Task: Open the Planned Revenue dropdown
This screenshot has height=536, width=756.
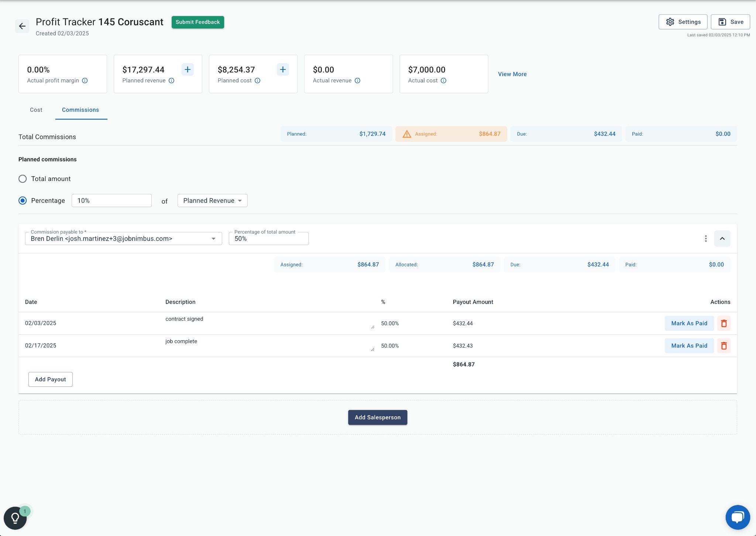Action: 212,201
